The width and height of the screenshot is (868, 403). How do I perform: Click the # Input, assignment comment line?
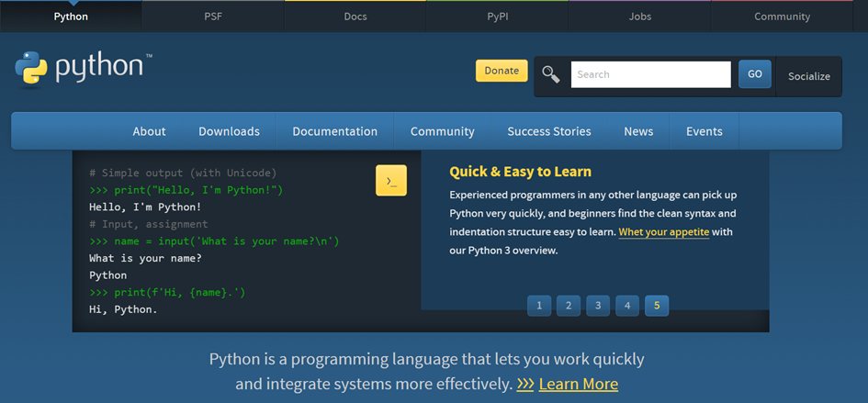(x=149, y=224)
